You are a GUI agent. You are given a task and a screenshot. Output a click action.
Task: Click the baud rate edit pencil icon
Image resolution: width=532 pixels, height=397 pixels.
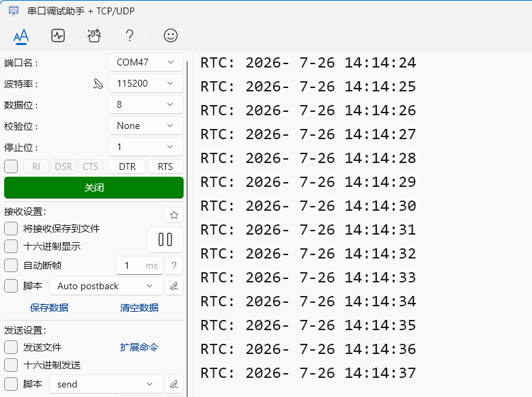tap(98, 83)
